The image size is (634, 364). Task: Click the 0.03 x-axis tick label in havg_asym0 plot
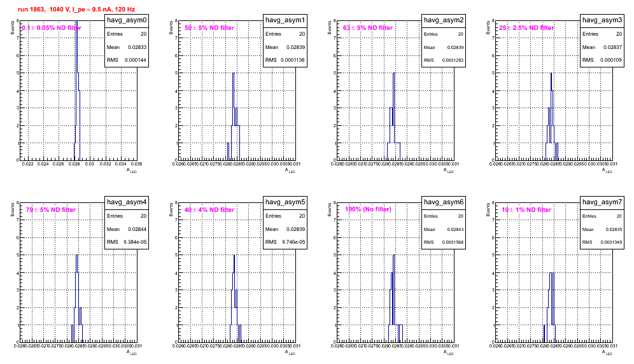click(89, 164)
